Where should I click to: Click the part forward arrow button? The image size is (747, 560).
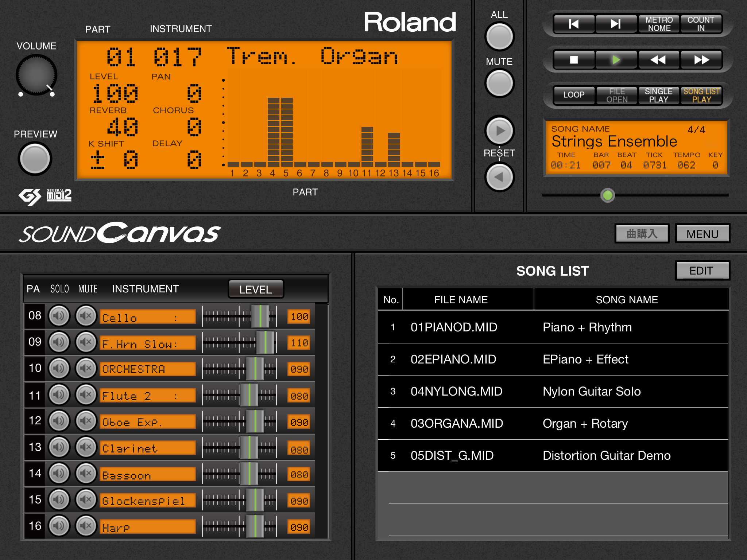(499, 131)
